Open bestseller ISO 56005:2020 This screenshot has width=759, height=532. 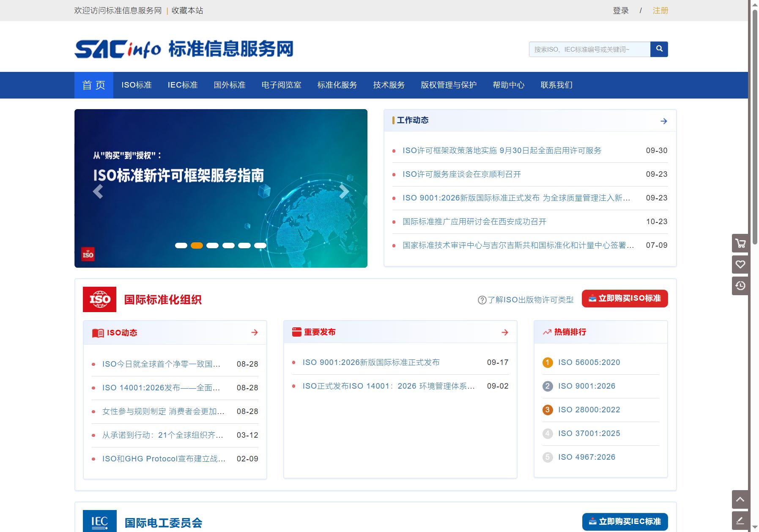pos(589,362)
